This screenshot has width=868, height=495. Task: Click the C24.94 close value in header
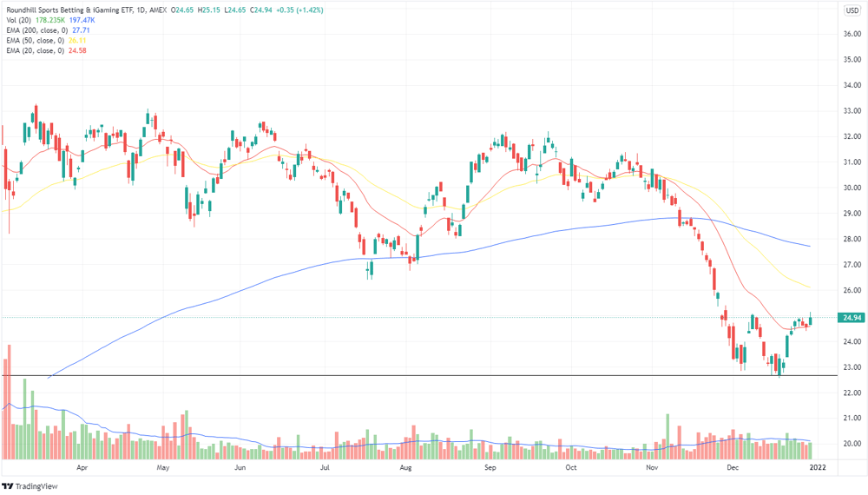point(260,10)
